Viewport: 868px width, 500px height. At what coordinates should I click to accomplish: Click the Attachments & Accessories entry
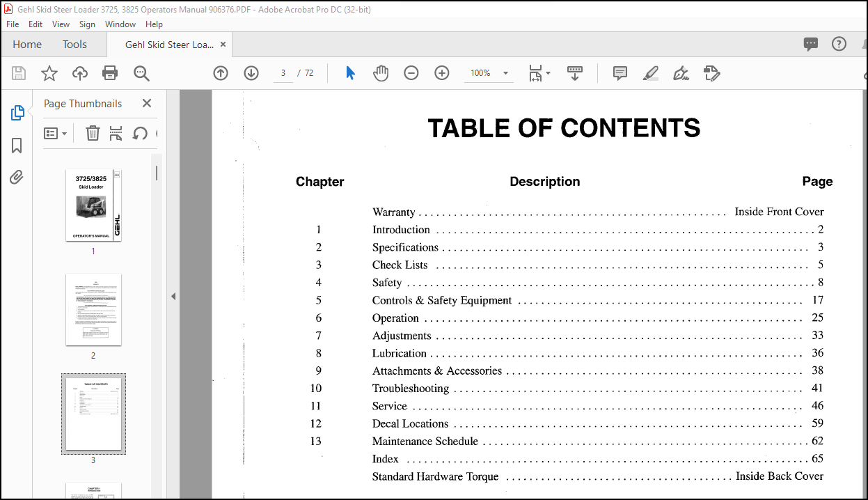437,370
